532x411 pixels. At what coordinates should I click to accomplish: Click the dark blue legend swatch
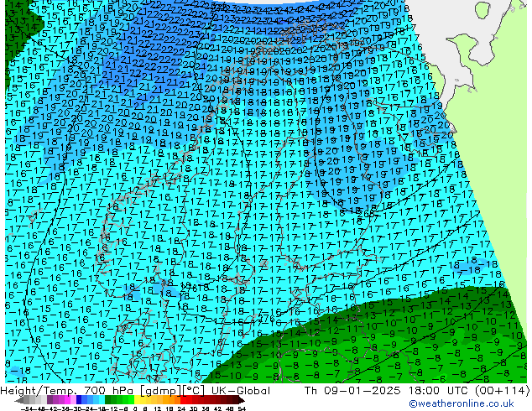coord(79,400)
